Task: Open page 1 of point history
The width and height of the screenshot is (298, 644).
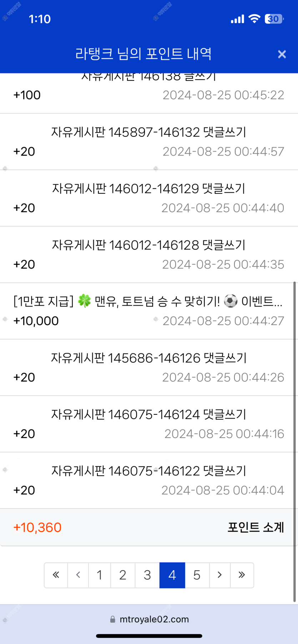Action: pos(100,575)
